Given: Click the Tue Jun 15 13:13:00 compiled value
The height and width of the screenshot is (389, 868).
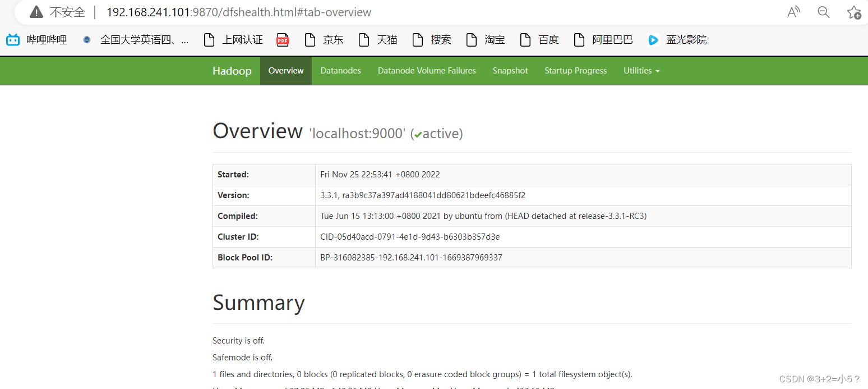Looking at the screenshot, I should point(483,216).
